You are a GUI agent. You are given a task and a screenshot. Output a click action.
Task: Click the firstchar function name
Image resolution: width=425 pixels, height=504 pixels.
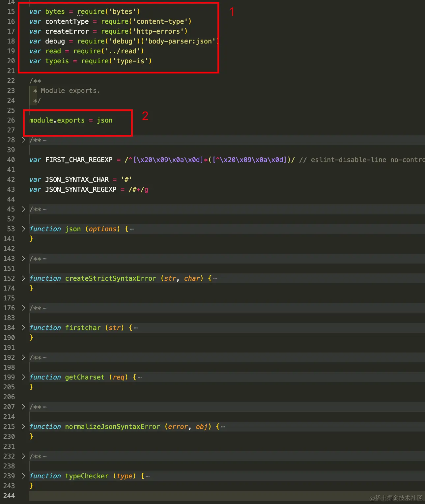pos(83,328)
